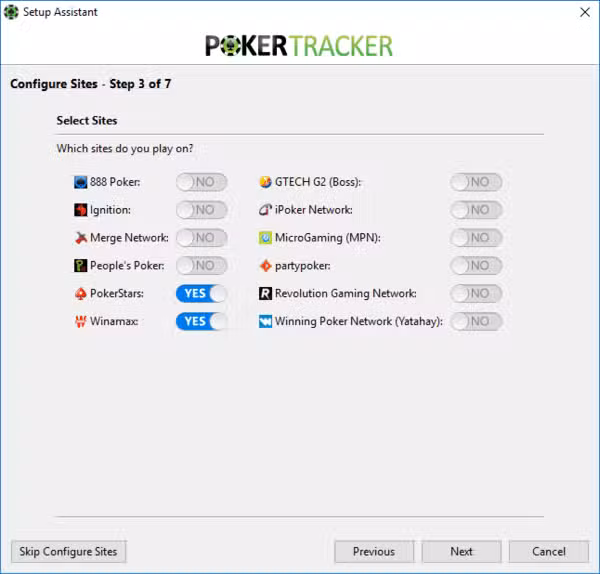The height and width of the screenshot is (574, 600).
Task: Toggle partypoker to YES
Action: [x=476, y=266]
